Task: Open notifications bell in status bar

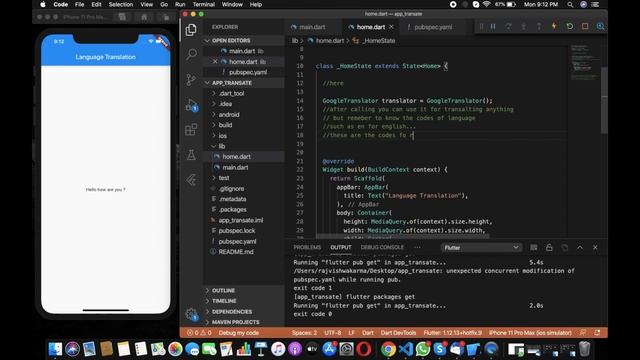Action: click(x=598, y=333)
